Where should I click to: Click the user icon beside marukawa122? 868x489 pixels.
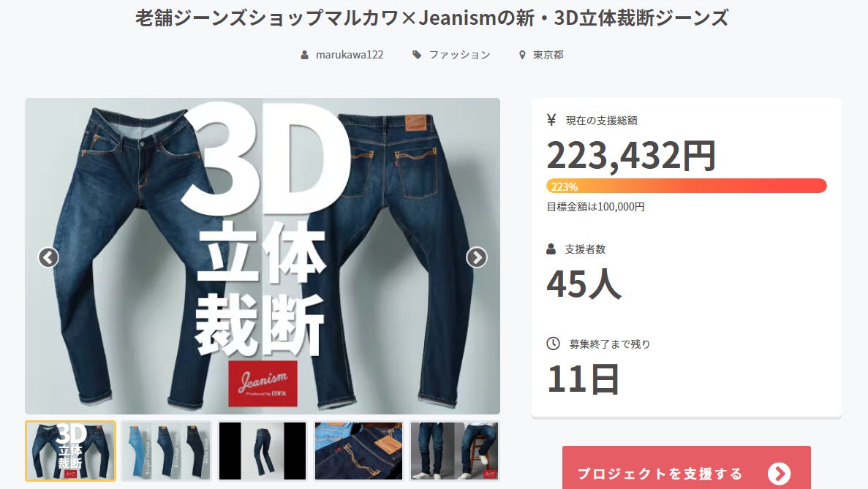click(304, 55)
